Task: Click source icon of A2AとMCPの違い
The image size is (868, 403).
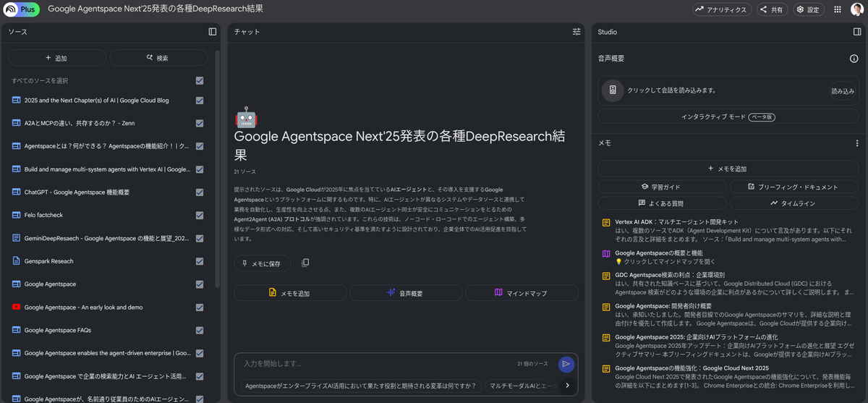Action: 17,123
